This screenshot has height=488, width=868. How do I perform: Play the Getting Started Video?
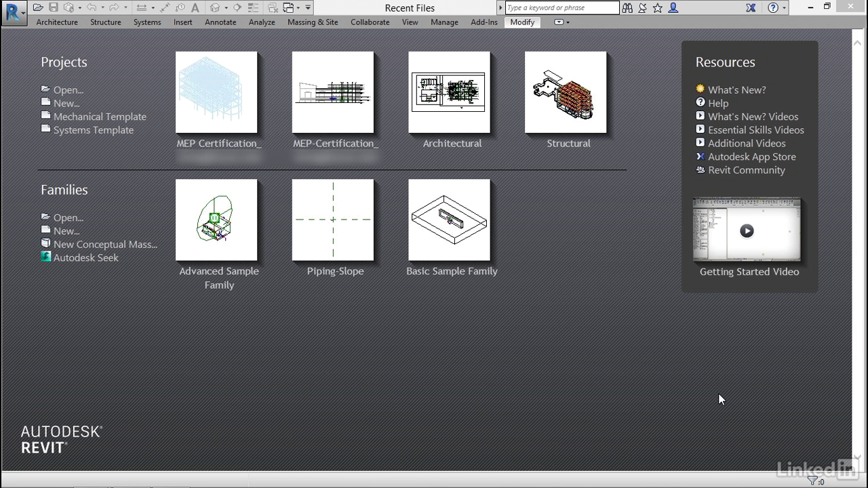tap(747, 230)
